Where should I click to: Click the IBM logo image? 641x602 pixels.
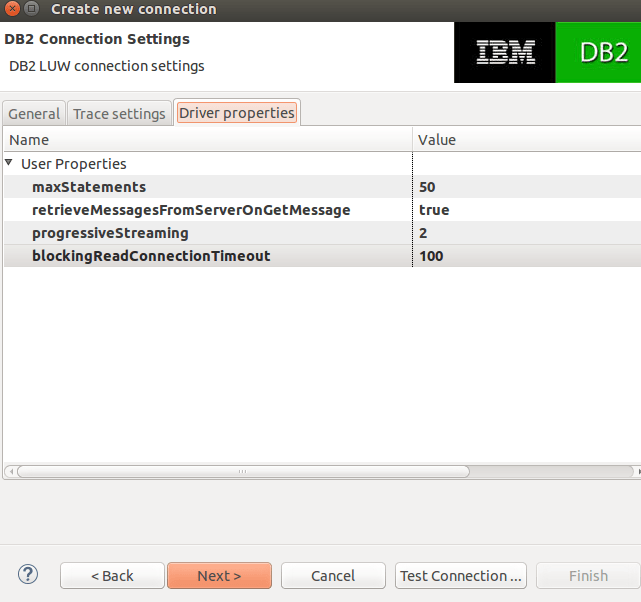point(505,52)
